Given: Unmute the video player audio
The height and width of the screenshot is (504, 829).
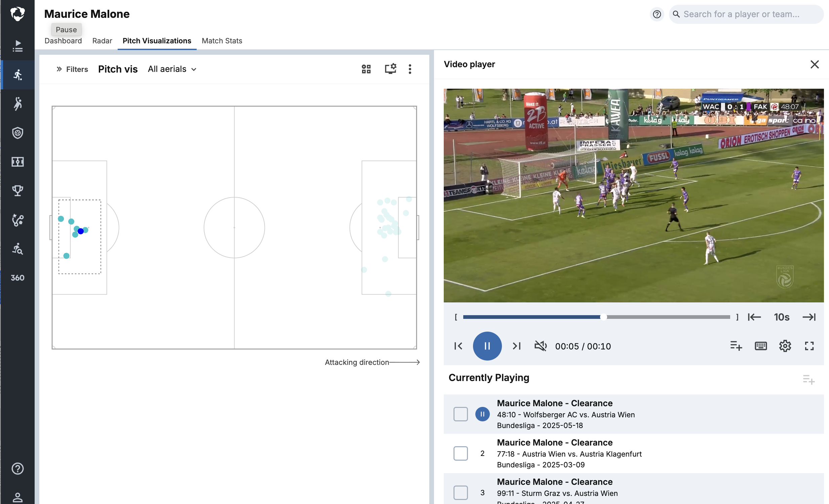Looking at the screenshot, I should 540,346.
